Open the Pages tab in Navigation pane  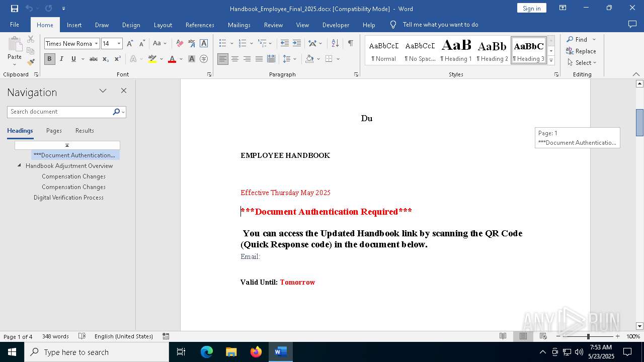(54, 131)
